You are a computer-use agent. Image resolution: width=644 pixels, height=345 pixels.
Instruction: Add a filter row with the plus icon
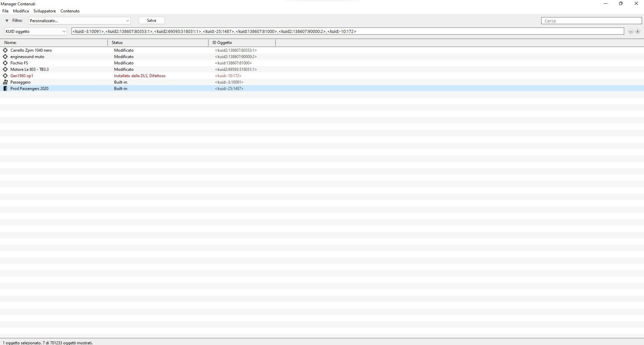(x=638, y=31)
